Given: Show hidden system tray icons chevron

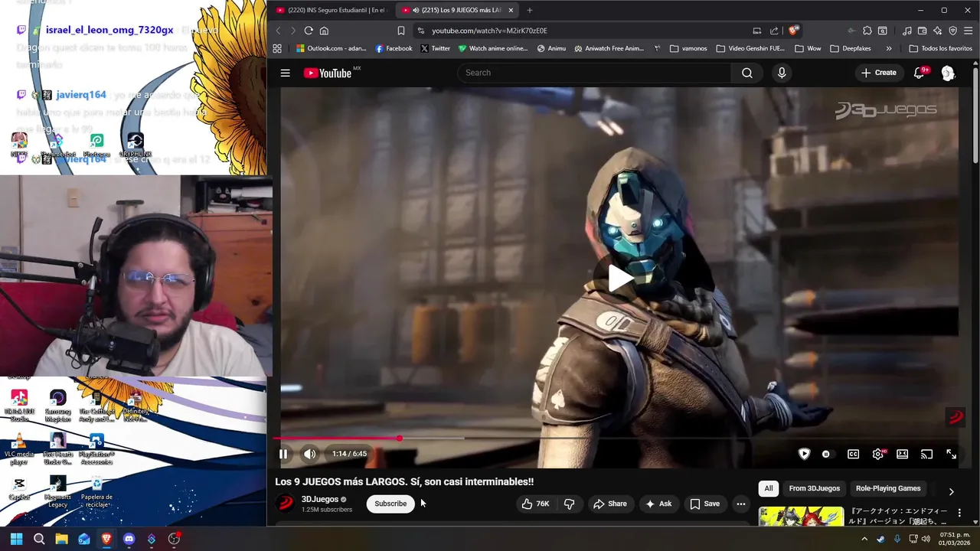Looking at the screenshot, I should [x=864, y=539].
